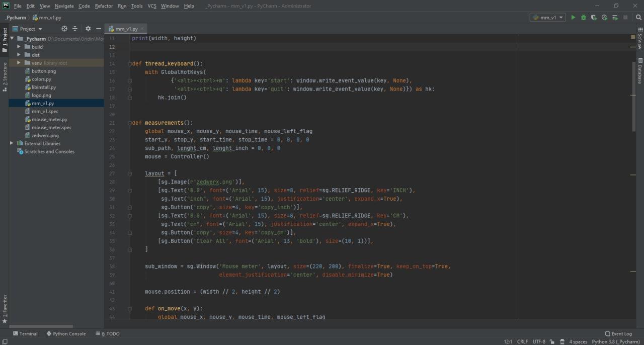
Task: Open Scratches and Consoles node
Action: click(x=49, y=151)
